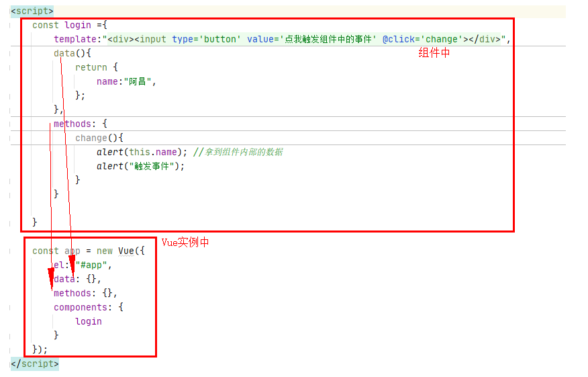Click 'alert(this.name);' call
Screen dimensions: 588x377
pos(142,152)
